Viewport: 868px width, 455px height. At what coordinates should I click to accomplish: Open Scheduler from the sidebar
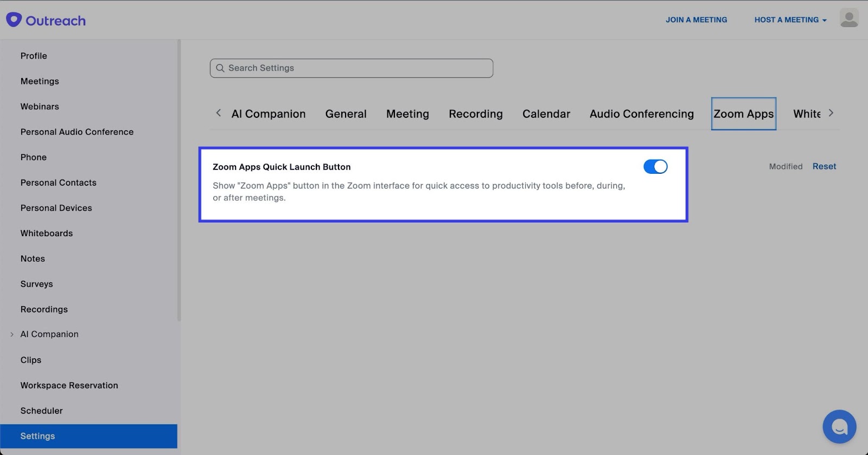coord(42,411)
